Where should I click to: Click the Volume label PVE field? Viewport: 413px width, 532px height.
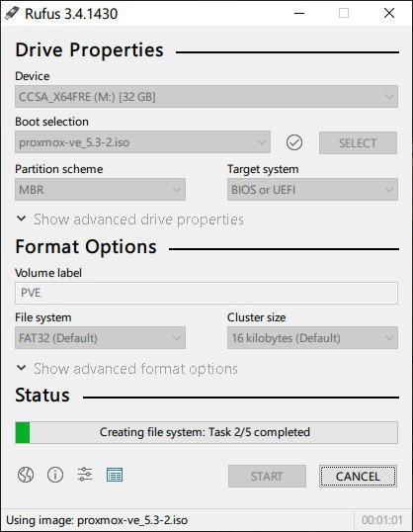(x=206, y=293)
